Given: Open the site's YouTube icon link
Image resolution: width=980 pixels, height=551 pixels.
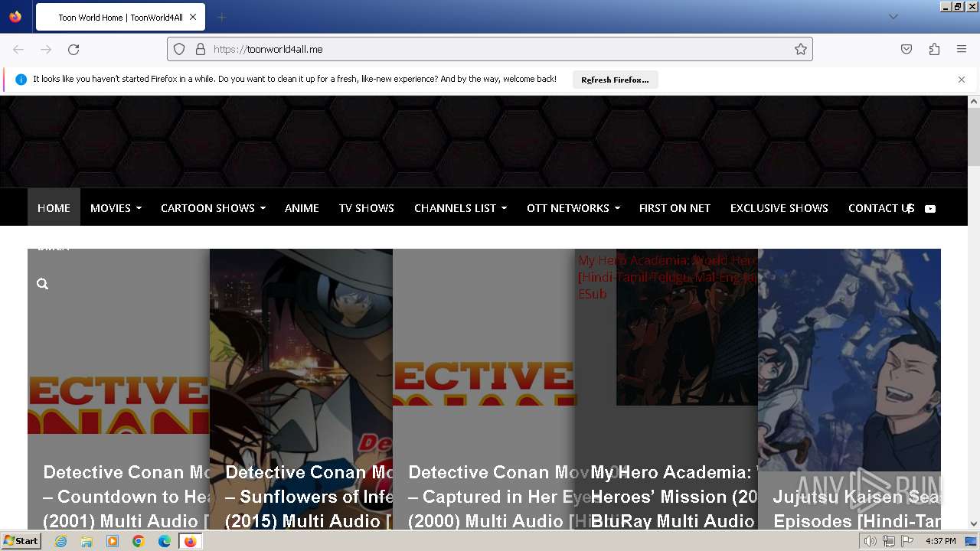Looking at the screenshot, I should coord(930,208).
